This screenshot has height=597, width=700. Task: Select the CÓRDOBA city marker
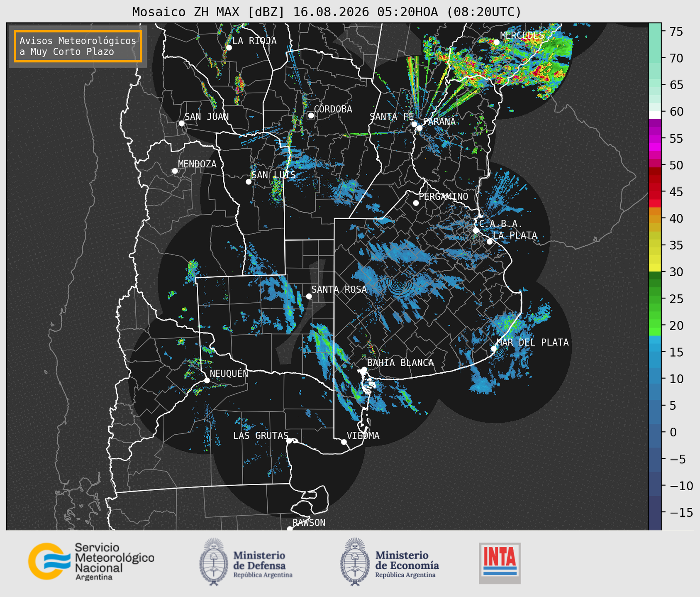click(311, 115)
